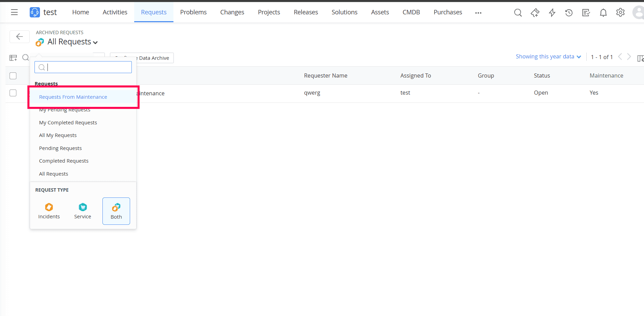Image resolution: width=644 pixels, height=316 pixels.
Task: Open quick actions with the lightning bolt icon
Action: [552, 13]
